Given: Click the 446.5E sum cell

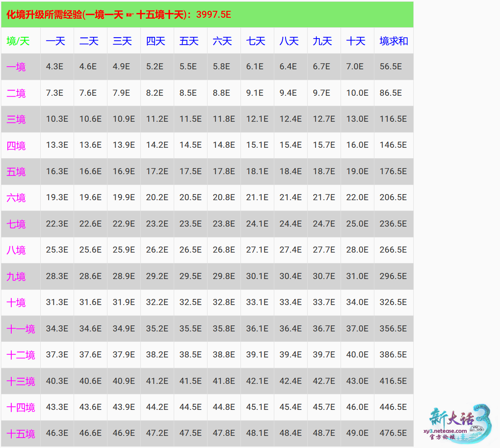Looking at the screenshot, I should tap(393, 407).
